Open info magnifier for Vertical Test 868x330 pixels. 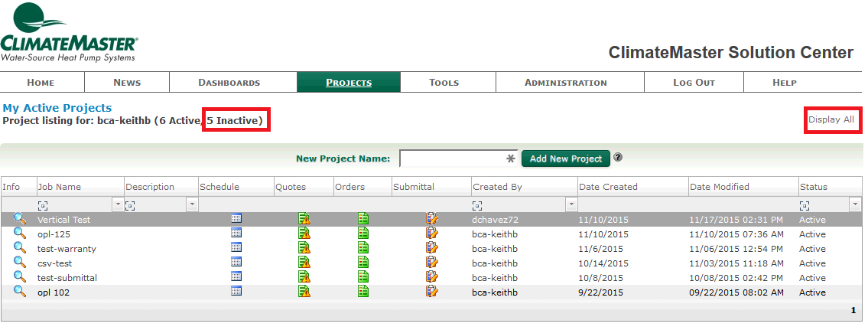click(19, 218)
